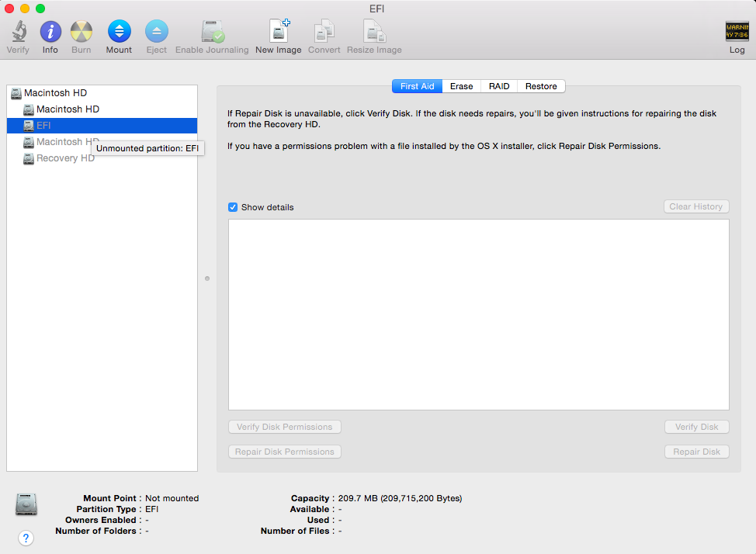756x554 pixels.
Task: Click the Capacity value 209.7 MB text
Action: pos(401,498)
